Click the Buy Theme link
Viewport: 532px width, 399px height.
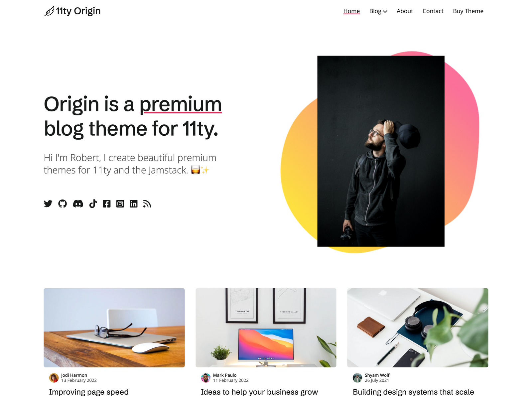point(468,11)
